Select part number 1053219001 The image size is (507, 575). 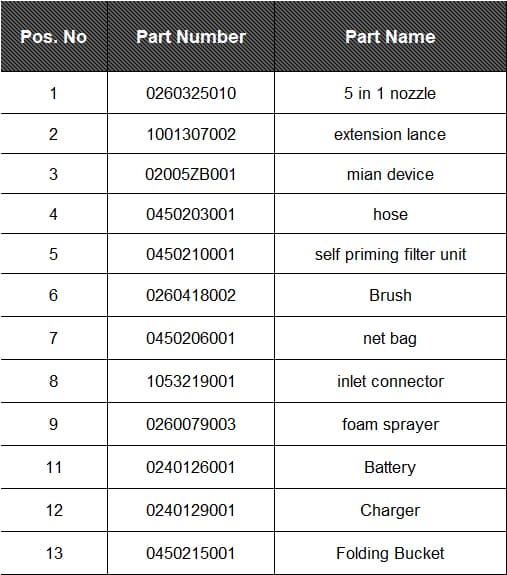[191, 381]
